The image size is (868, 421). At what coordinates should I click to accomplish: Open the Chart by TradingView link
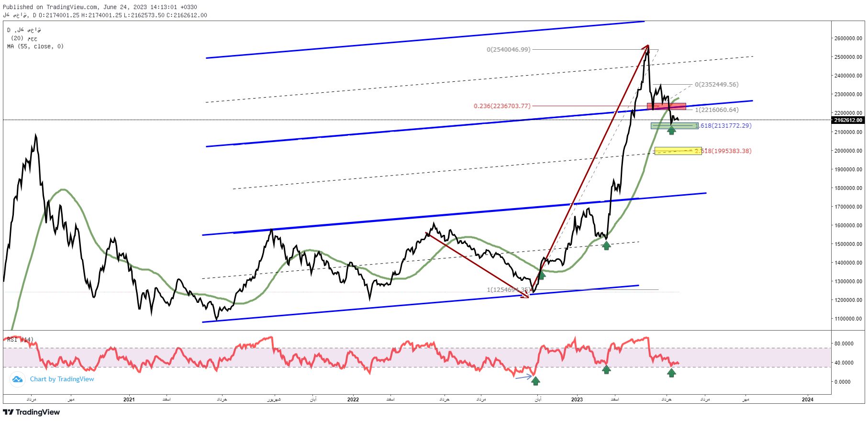pos(62,379)
